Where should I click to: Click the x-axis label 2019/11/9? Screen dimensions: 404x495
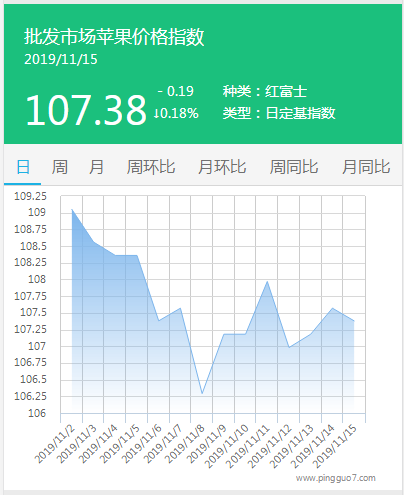click(x=207, y=444)
